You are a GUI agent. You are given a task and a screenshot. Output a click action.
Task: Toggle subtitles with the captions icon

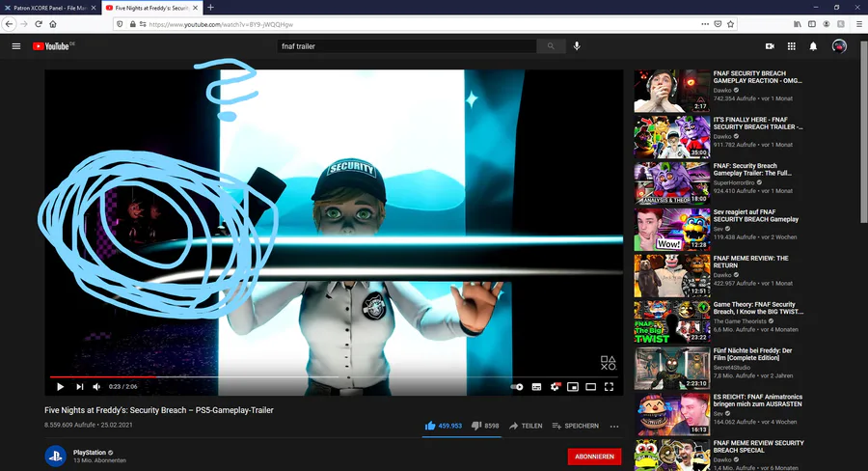[x=536, y=387]
